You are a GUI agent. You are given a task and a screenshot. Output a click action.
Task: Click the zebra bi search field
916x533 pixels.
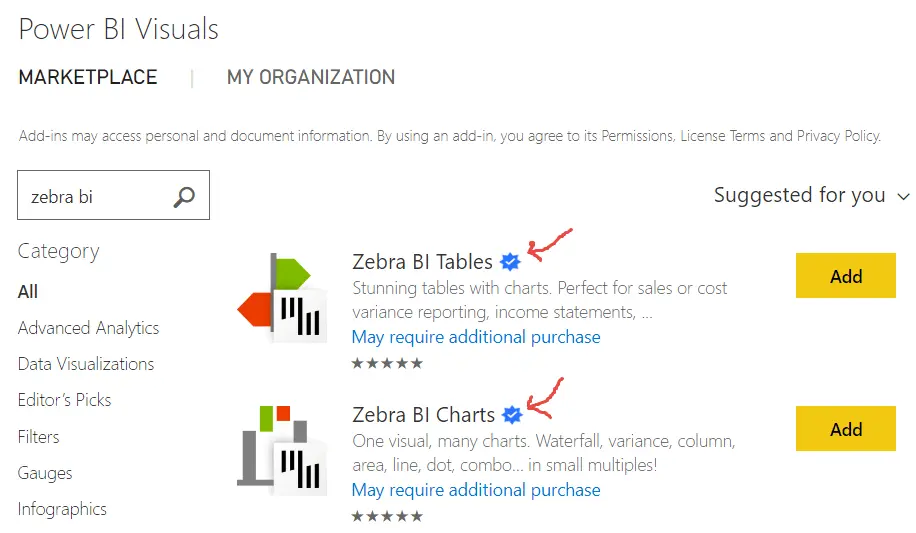95,197
